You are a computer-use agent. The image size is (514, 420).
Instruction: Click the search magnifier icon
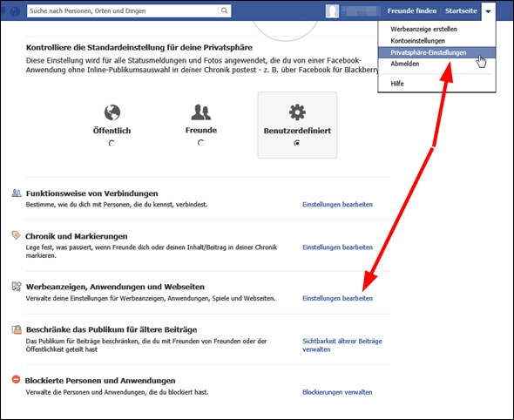coord(224,10)
